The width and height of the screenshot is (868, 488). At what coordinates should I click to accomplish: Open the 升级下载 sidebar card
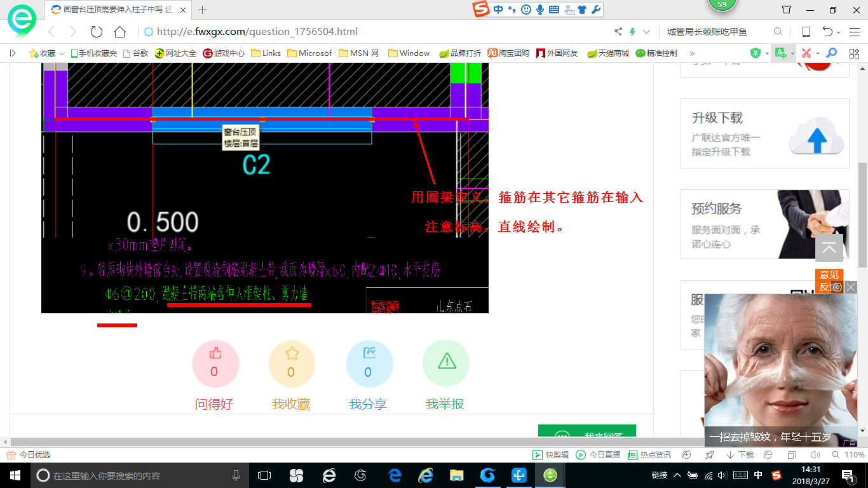click(765, 133)
